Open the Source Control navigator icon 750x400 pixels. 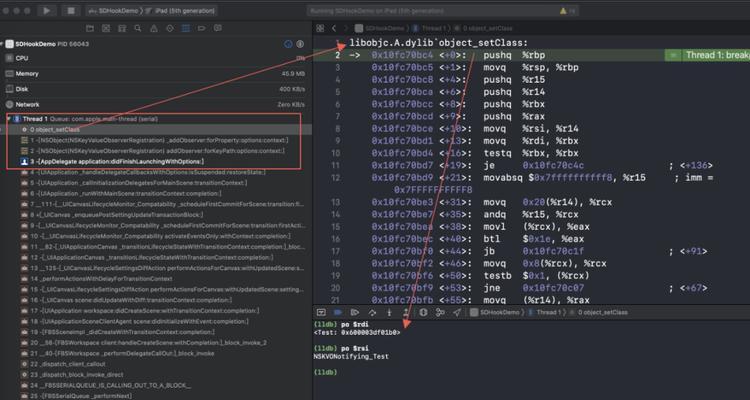point(106,29)
